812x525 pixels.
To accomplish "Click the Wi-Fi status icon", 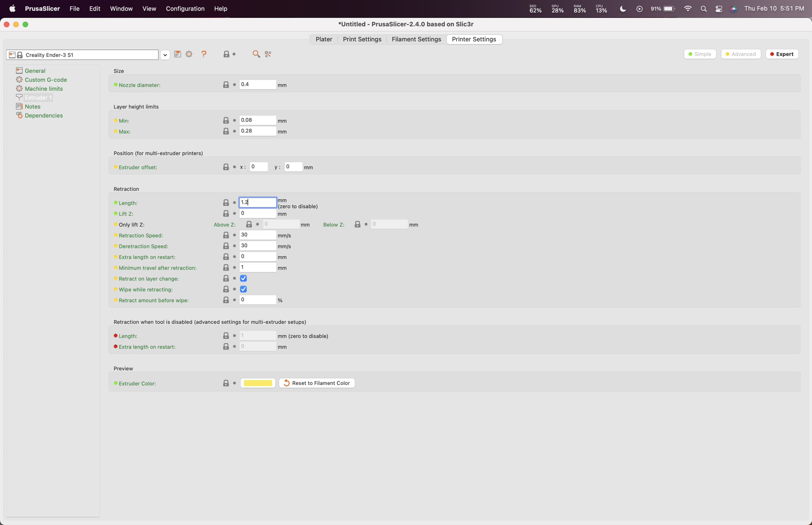I will [688, 9].
